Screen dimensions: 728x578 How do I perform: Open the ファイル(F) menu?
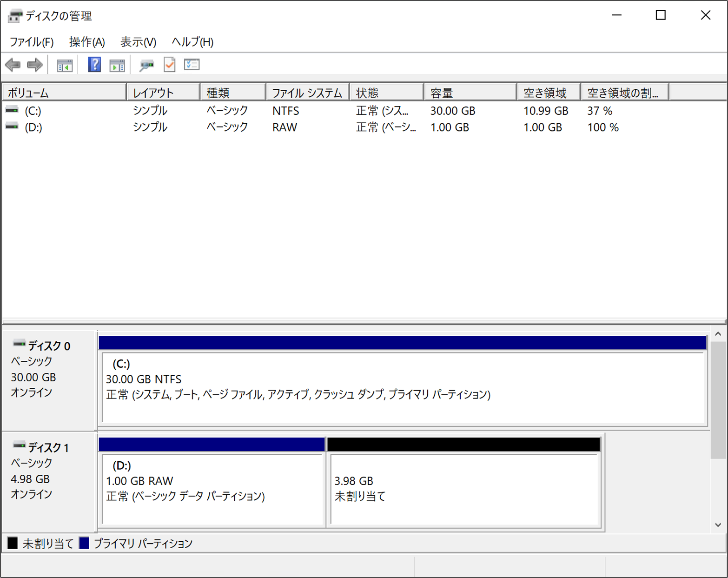32,42
